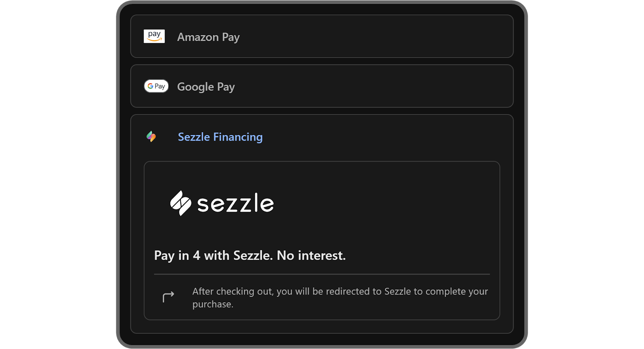Screen dimensions: 644x349
Task: Click the divider line below the Sezzle headline
Action: [322, 274]
